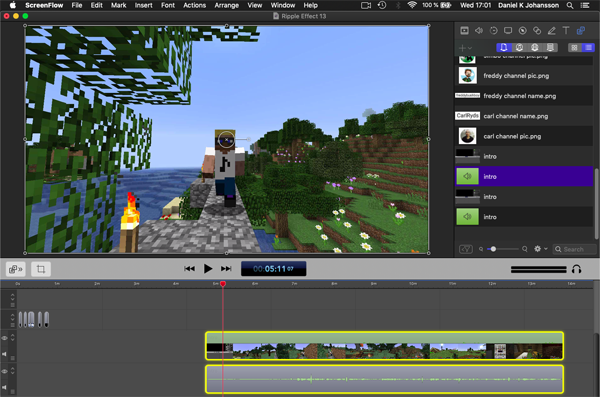Open Spotlight search in menu bar
The height and width of the screenshot is (397, 600).
(570, 5)
